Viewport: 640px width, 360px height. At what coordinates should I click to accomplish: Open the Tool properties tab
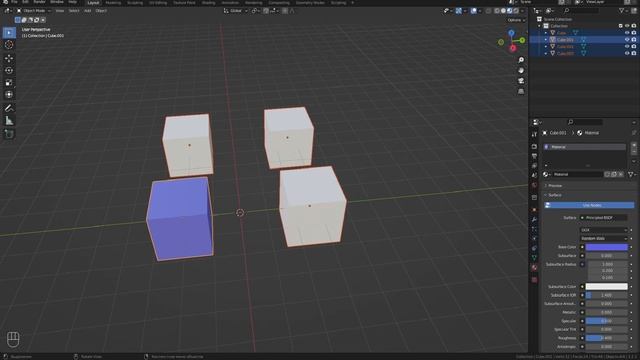pos(534,134)
